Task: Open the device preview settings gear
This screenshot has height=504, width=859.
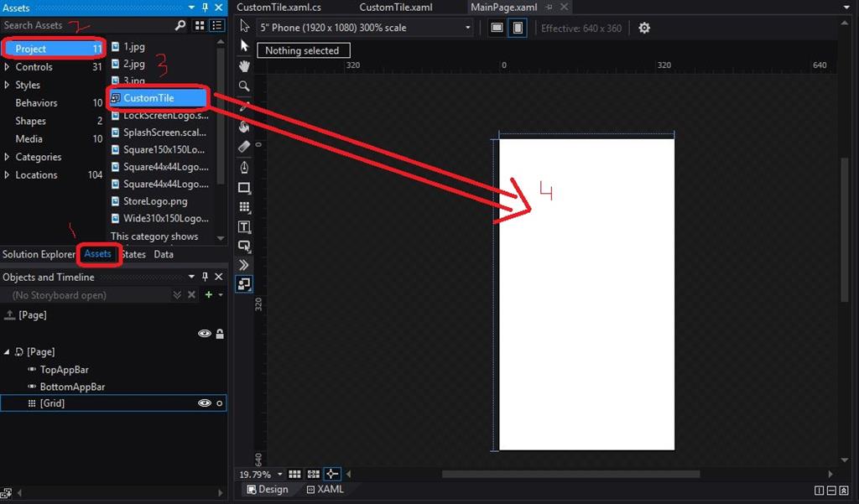Action: (643, 28)
